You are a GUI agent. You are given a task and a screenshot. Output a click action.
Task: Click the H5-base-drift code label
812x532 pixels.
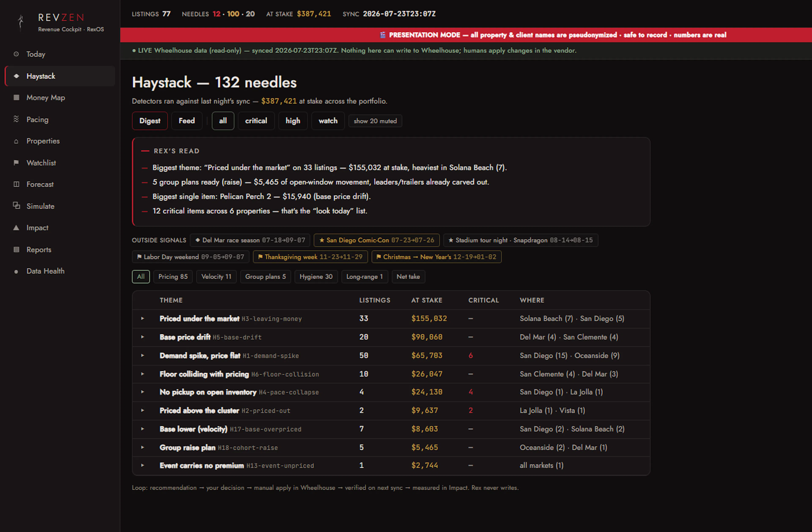(x=237, y=337)
